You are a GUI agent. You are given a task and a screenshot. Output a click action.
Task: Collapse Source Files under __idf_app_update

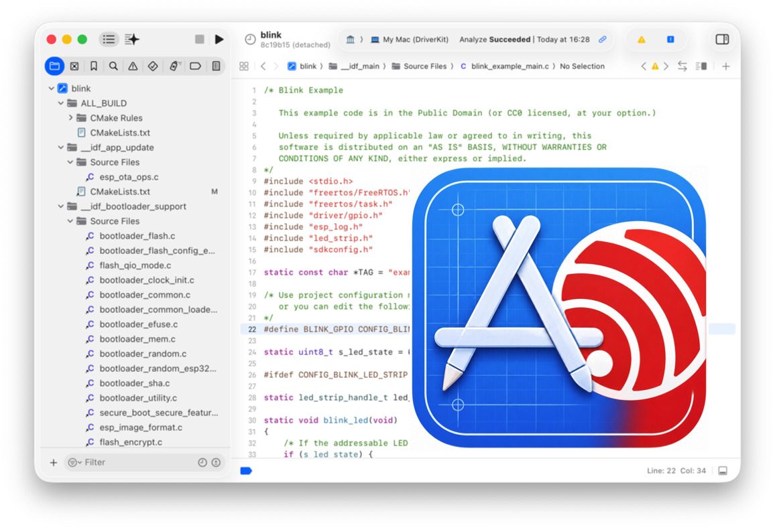pyautogui.click(x=70, y=163)
